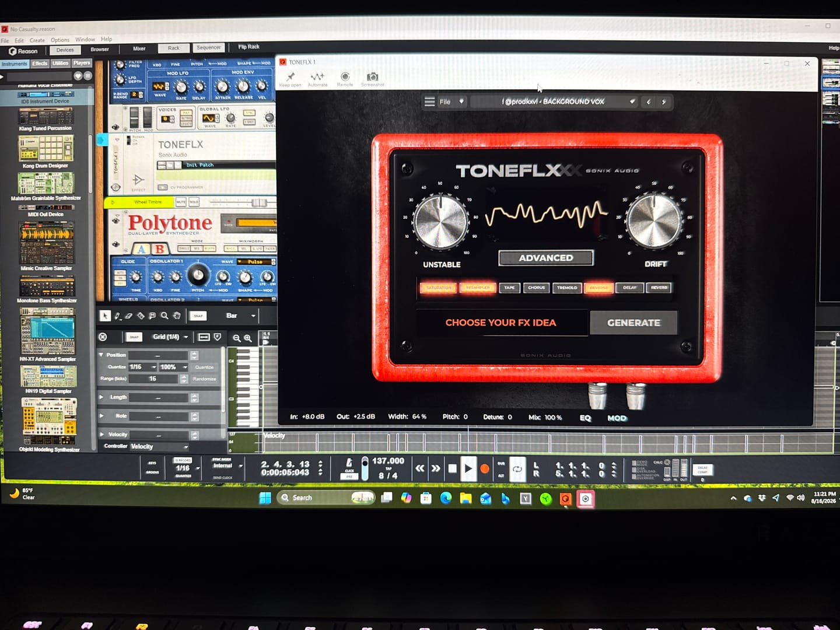Take a plugin Screenshot with camera icon
The height and width of the screenshot is (630, 840).
point(372,76)
